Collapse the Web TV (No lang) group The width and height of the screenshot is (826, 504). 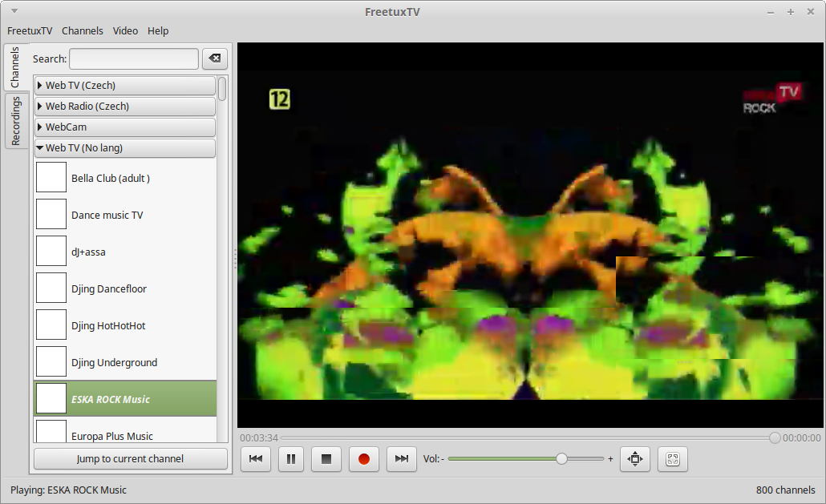pos(125,147)
